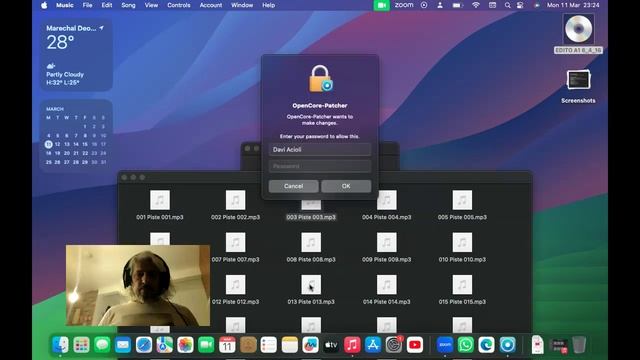640x360 pixels.
Task: Open FaceTime in the dock
Action: pyautogui.click(x=206, y=345)
